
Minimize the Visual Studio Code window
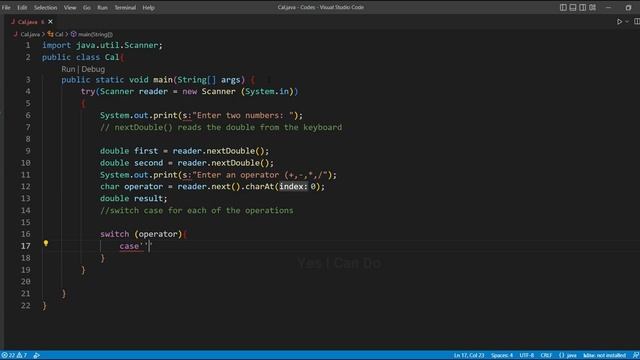[x=608, y=7]
